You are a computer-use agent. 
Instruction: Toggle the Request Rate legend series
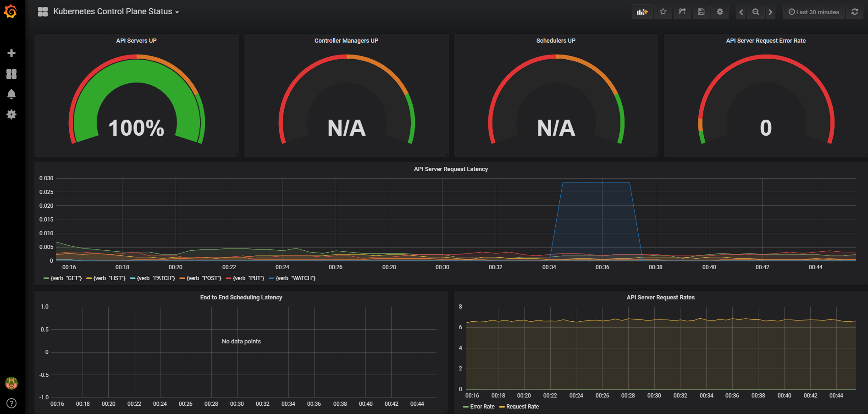click(x=519, y=407)
